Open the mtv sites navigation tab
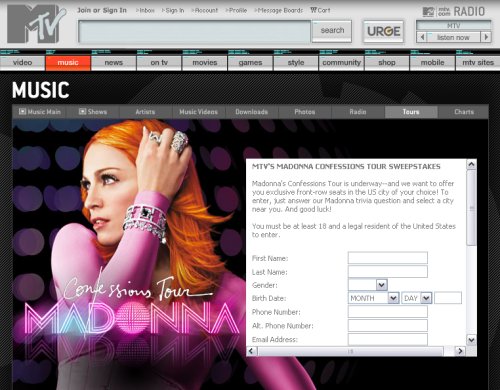Image resolution: width=500 pixels, height=390 pixels. click(478, 63)
